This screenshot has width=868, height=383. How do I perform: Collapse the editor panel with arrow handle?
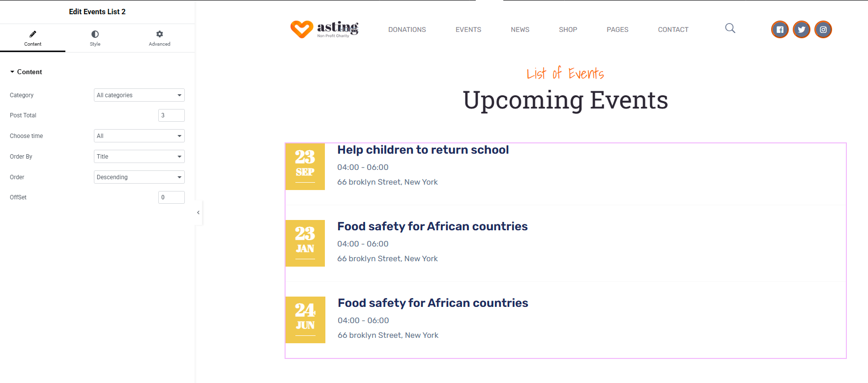tap(198, 213)
